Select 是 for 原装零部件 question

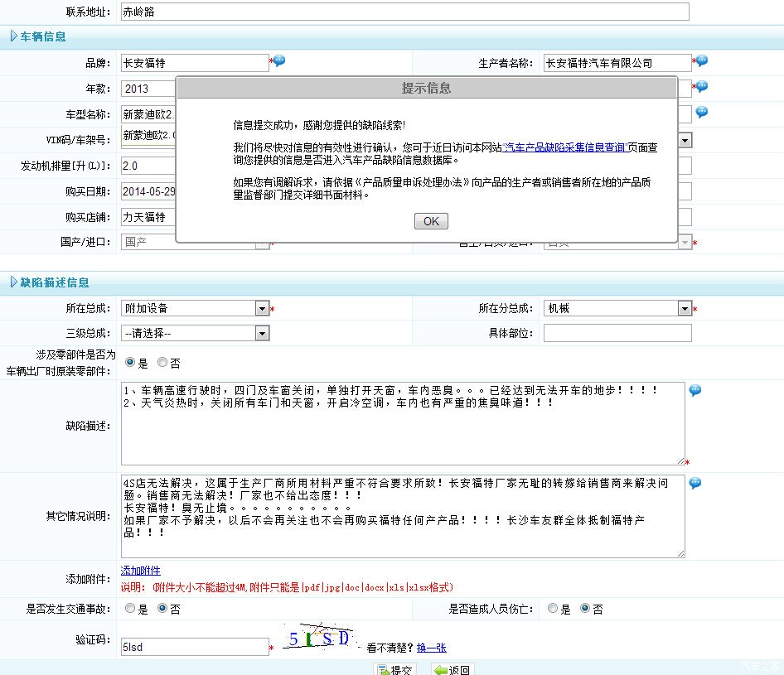[x=130, y=362]
